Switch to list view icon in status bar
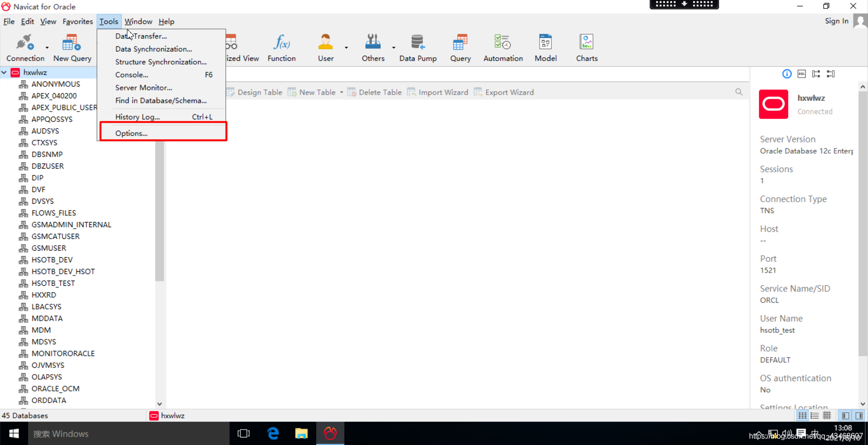 click(802, 415)
